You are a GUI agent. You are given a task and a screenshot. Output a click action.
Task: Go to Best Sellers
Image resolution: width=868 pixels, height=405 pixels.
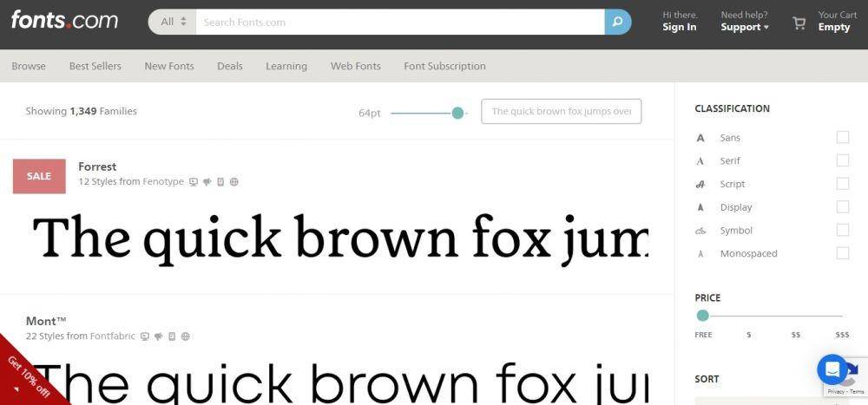[x=95, y=66]
